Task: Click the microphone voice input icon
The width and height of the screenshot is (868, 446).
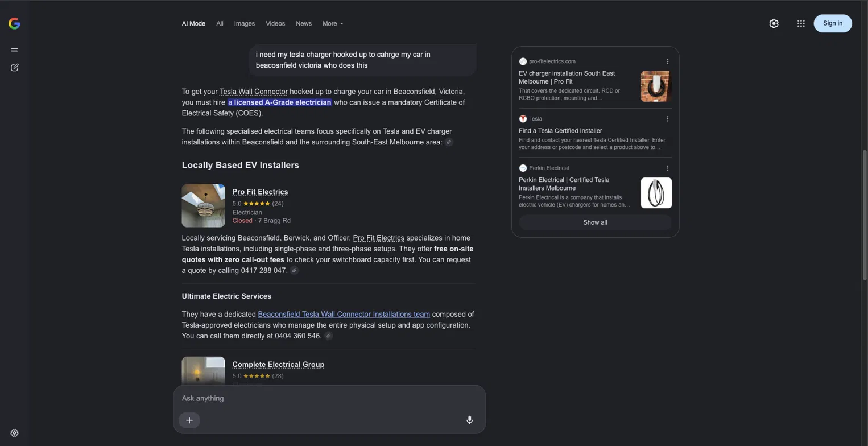Action: [470, 420]
